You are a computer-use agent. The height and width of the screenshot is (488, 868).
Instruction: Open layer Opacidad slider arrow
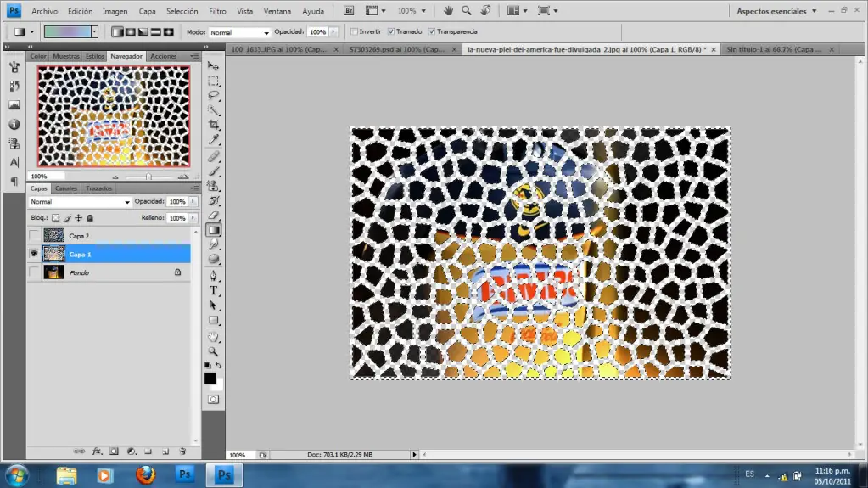point(193,202)
